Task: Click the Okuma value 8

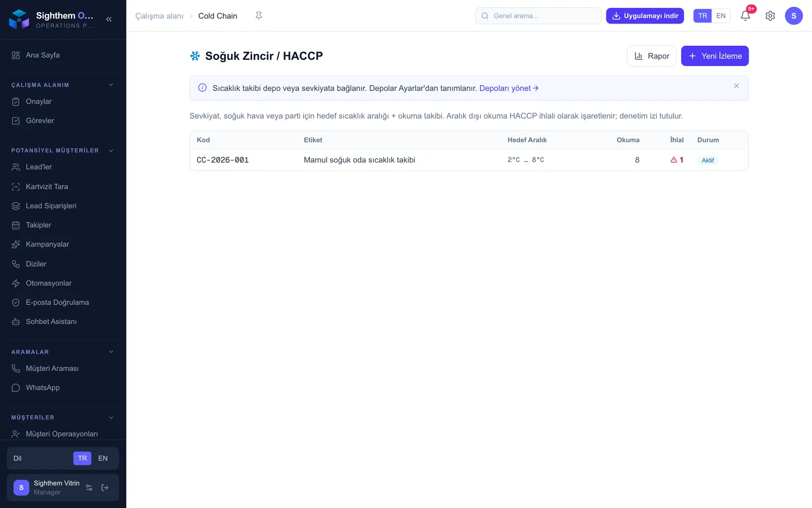Action: coord(637,160)
